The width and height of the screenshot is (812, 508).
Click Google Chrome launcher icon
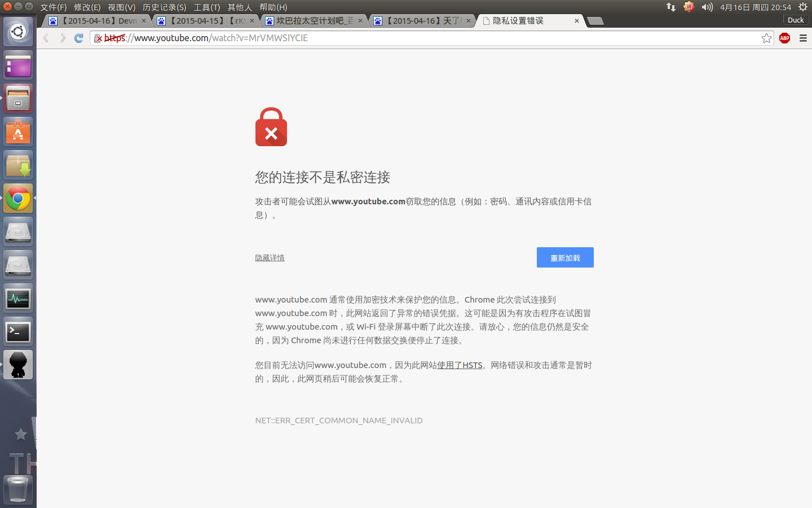coord(18,199)
